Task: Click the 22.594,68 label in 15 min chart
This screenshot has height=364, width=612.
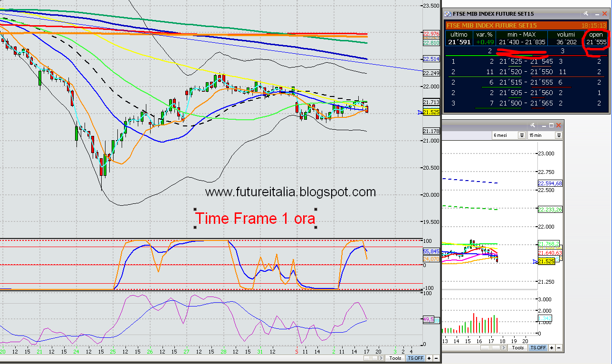Action: [x=550, y=183]
